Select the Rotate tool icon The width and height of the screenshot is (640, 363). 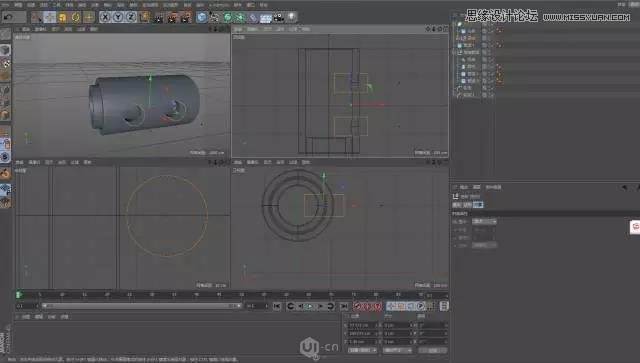coord(76,17)
